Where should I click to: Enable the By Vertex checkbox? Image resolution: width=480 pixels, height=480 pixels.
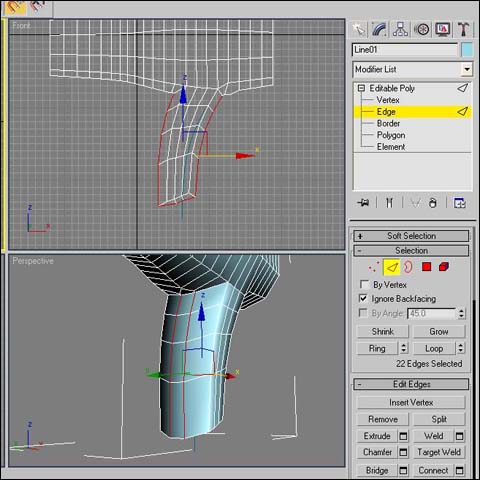364,285
